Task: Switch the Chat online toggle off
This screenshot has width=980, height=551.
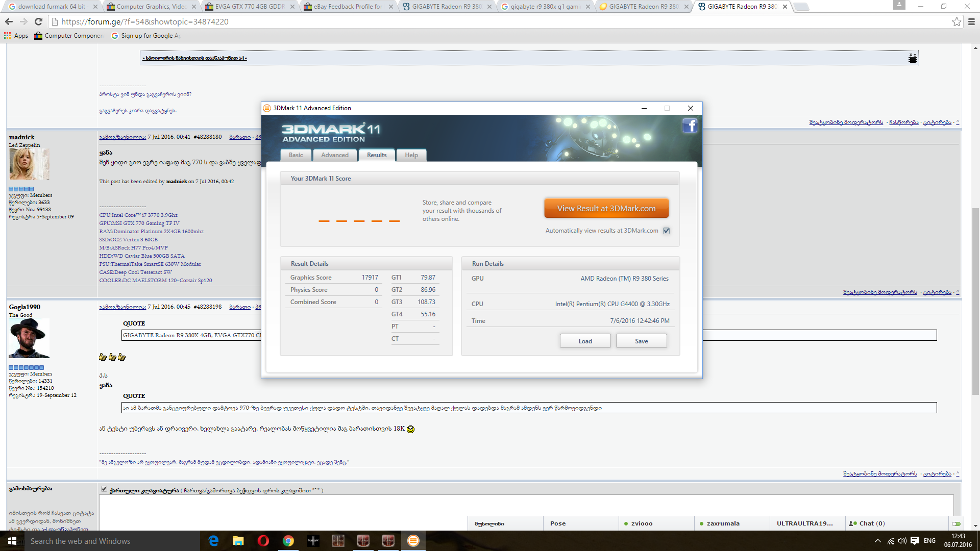Action: tap(955, 523)
